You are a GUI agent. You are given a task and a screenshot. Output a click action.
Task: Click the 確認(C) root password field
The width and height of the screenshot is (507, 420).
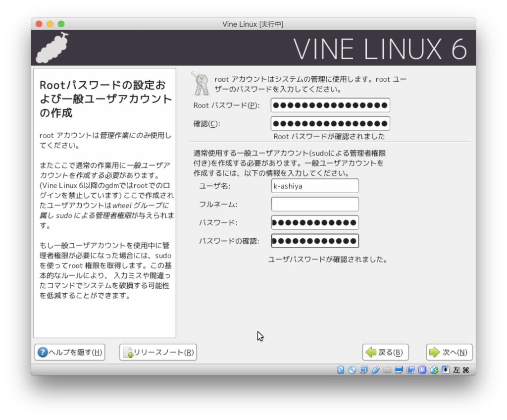(330, 124)
